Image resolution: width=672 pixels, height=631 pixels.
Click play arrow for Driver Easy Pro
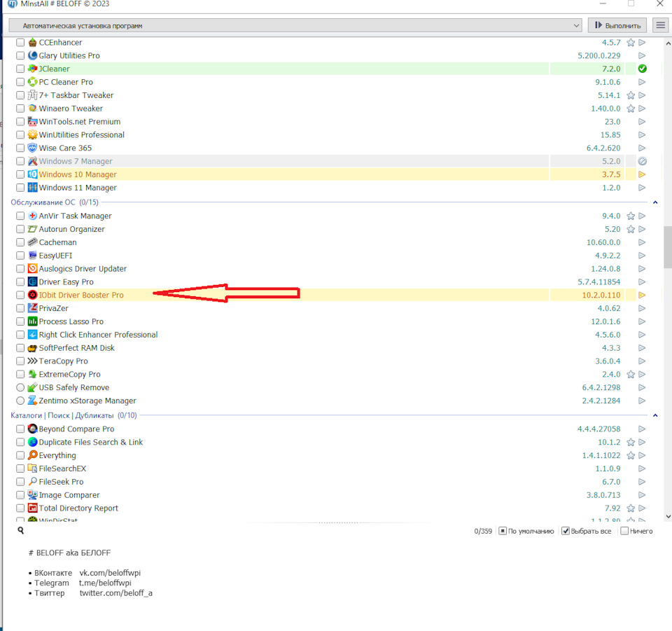click(642, 282)
